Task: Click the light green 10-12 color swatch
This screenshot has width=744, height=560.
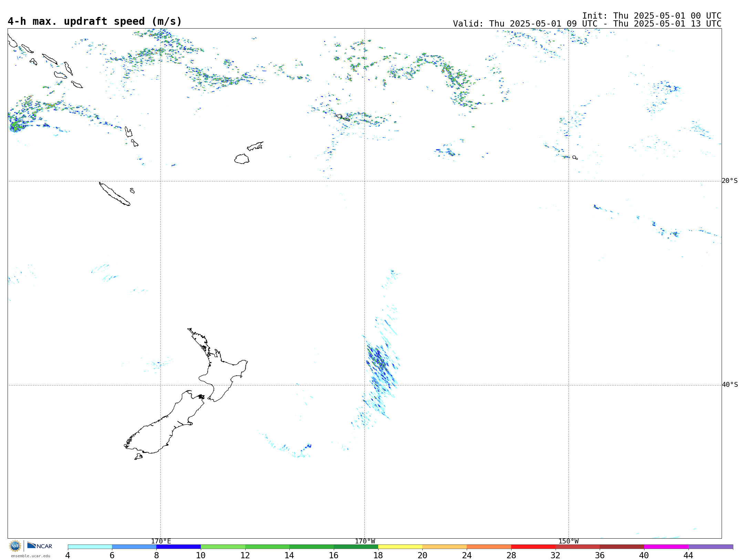Action: click(x=223, y=547)
